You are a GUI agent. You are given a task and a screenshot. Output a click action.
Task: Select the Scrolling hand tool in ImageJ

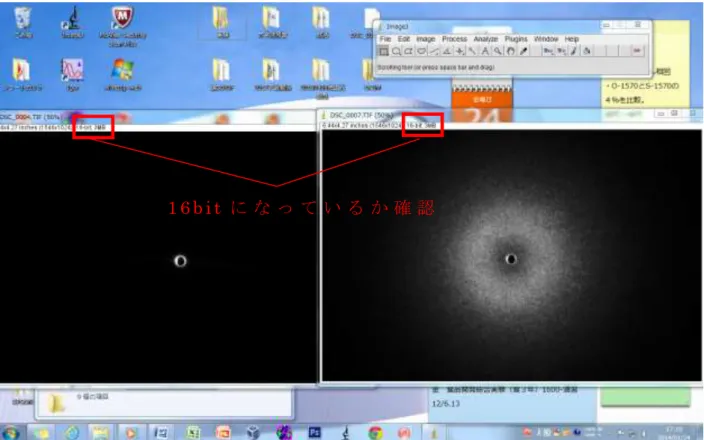coord(510,51)
